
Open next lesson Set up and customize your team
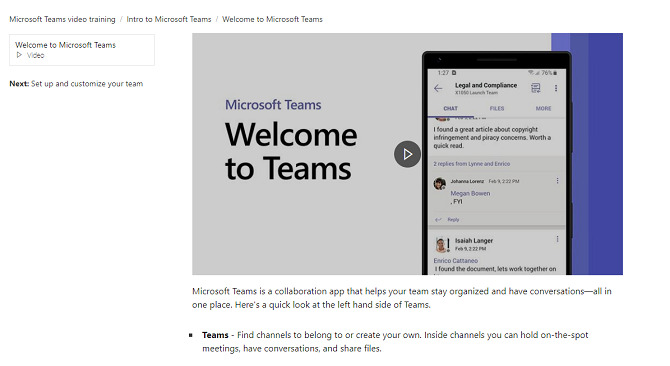[87, 84]
